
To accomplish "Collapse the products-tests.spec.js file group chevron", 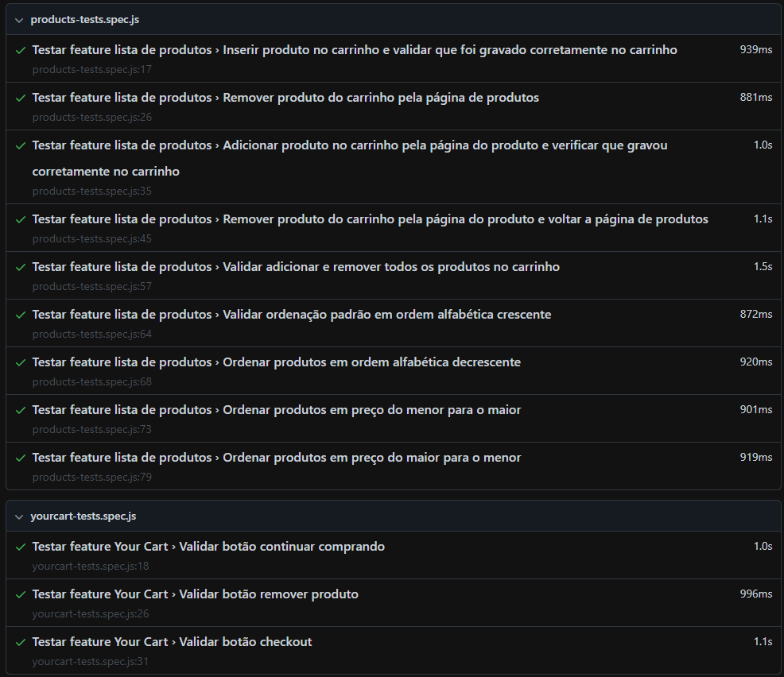I will (19, 19).
